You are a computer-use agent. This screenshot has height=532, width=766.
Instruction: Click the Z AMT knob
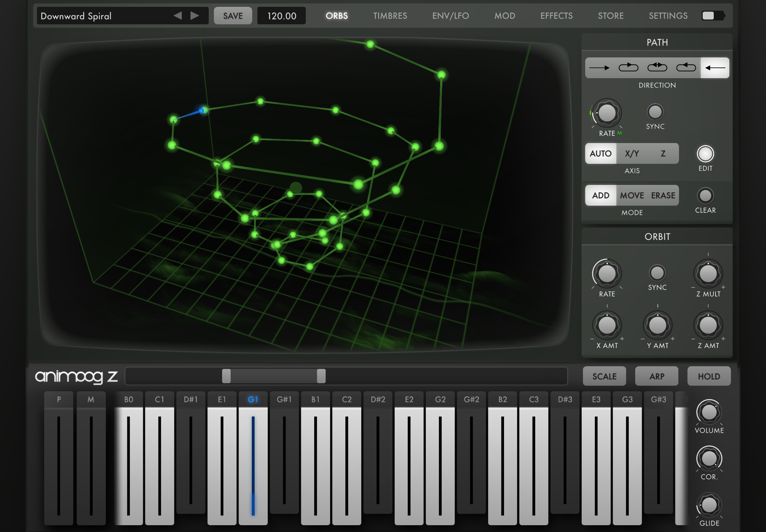coord(708,326)
